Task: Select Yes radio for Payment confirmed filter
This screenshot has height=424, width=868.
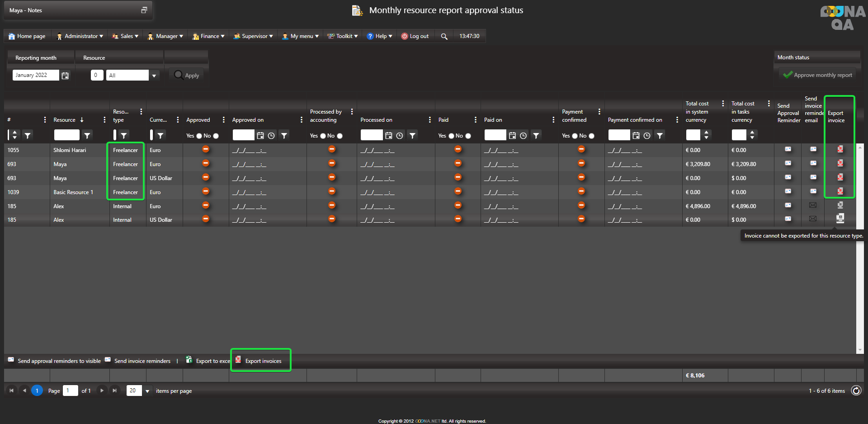Action: pyautogui.click(x=575, y=136)
